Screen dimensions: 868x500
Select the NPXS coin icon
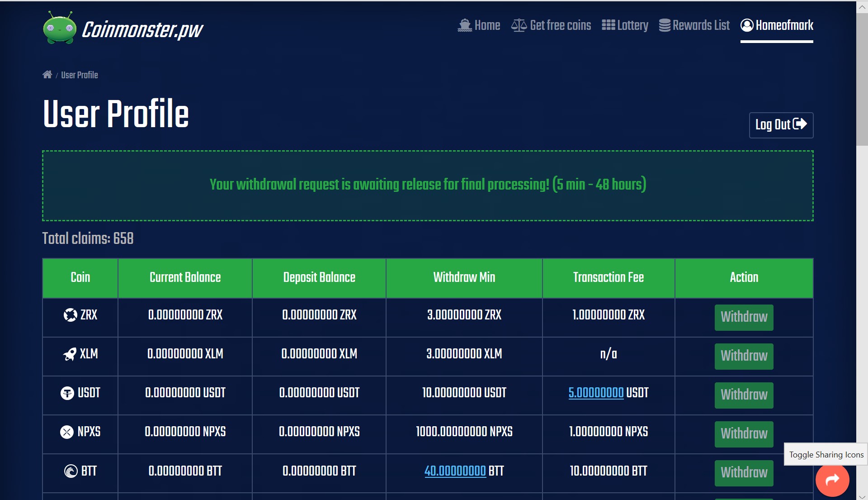pos(67,431)
